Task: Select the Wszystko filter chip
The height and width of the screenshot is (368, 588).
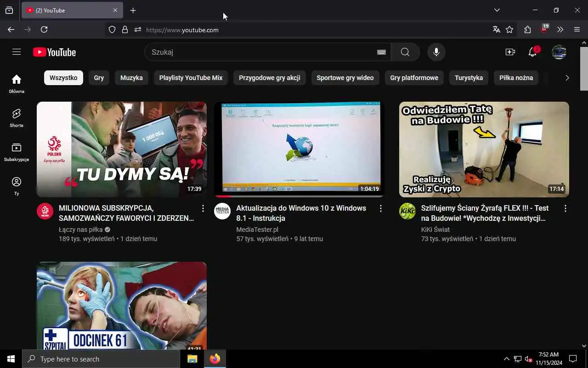Action: tap(63, 78)
